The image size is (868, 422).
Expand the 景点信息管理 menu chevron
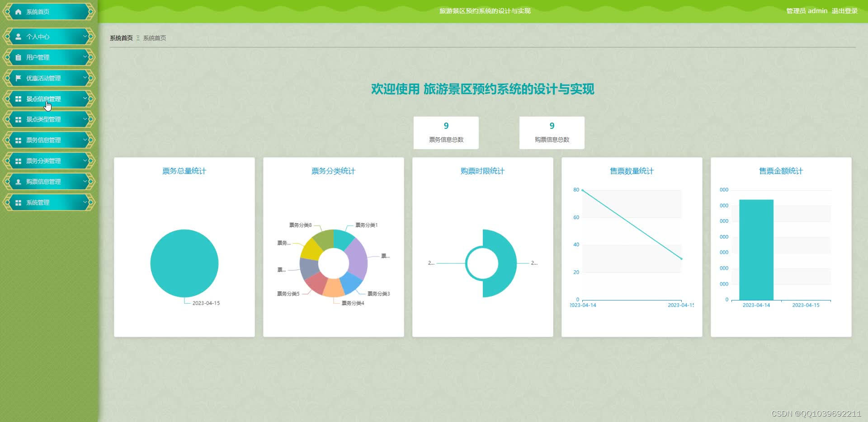pos(85,98)
